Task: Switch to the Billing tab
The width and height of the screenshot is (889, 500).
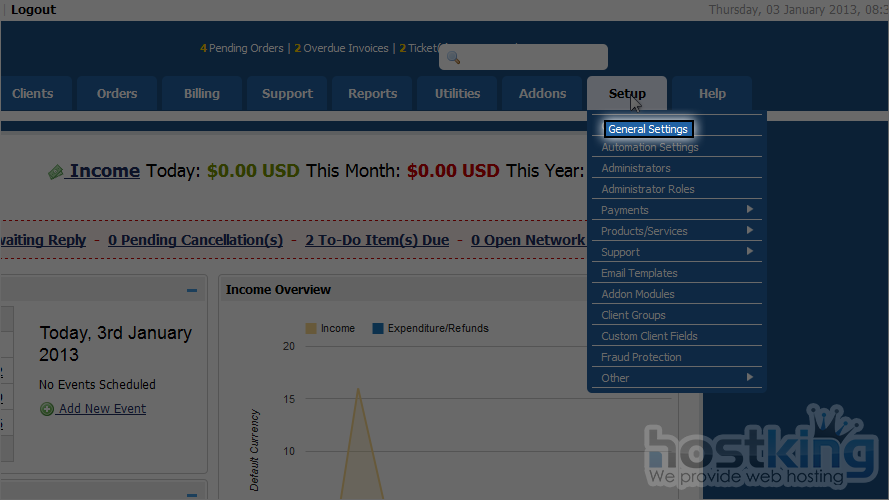Action: pos(202,94)
